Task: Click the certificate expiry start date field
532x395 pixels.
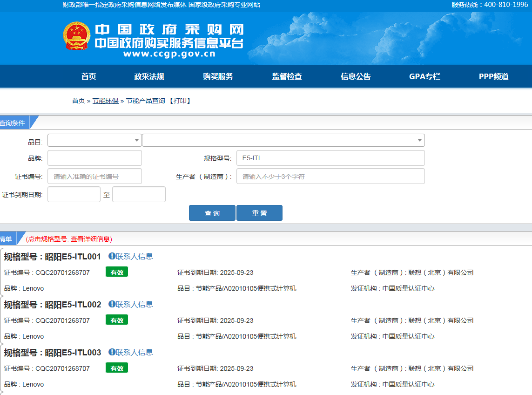Action: 74,194
